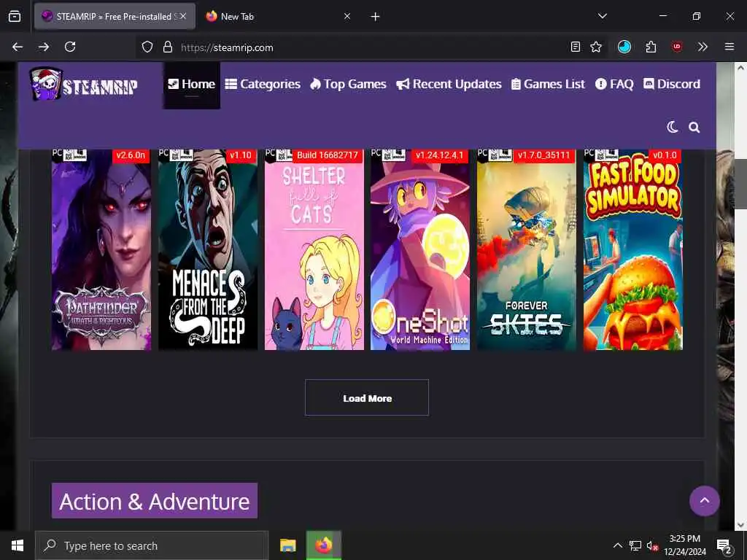Click the Load More button
This screenshot has width=747, height=560.
coord(367,397)
